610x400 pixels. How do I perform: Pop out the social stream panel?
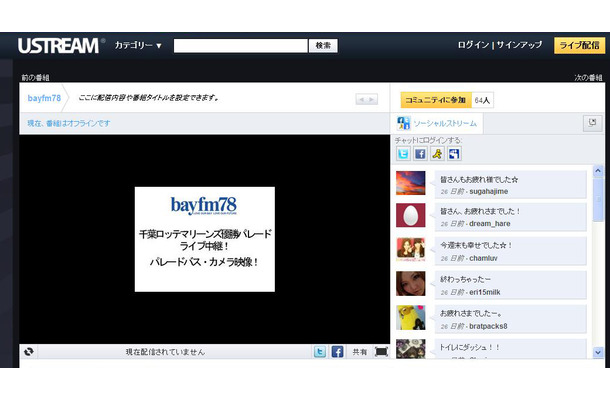(x=592, y=123)
